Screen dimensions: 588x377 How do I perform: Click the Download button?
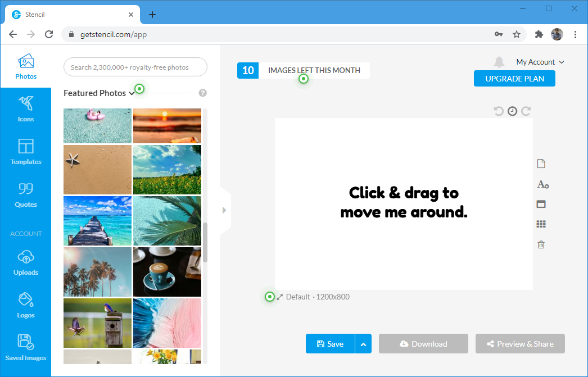[423, 344]
